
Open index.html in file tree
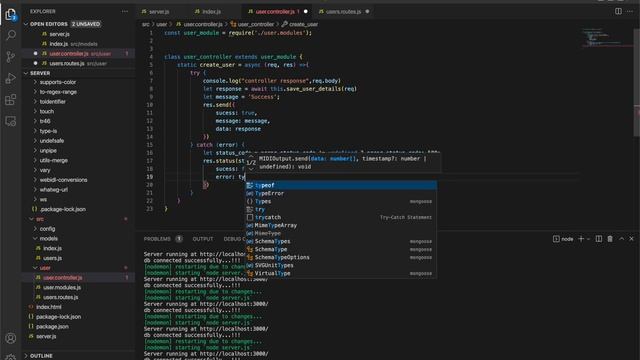coord(49,307)
